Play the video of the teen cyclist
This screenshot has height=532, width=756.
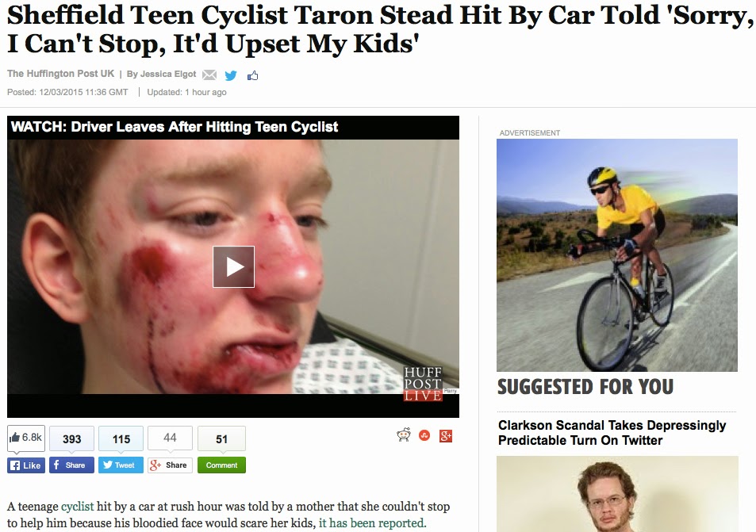pyautogui.click(x=234, y=266)
